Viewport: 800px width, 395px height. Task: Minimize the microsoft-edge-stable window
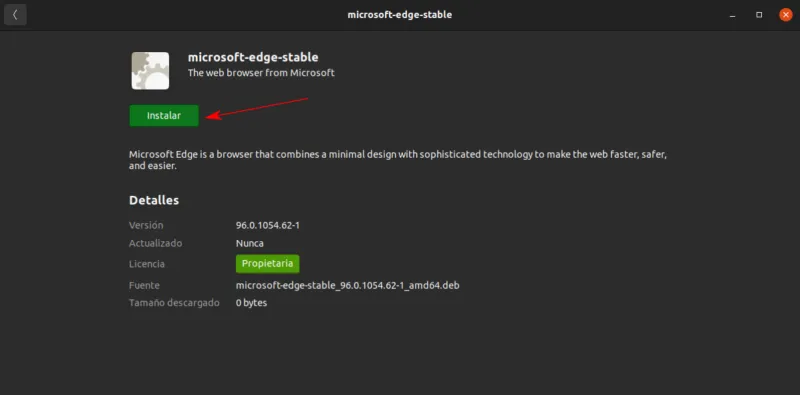point(733,15)
